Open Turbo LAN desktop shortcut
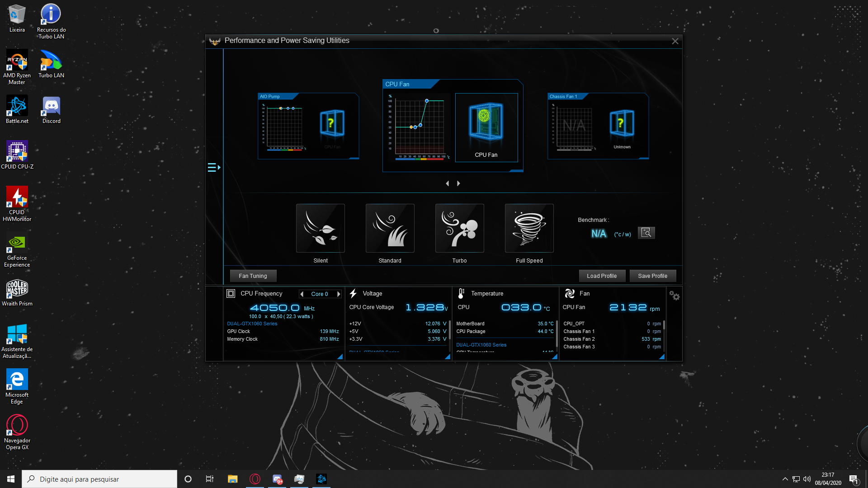 (x=51, y=64)
